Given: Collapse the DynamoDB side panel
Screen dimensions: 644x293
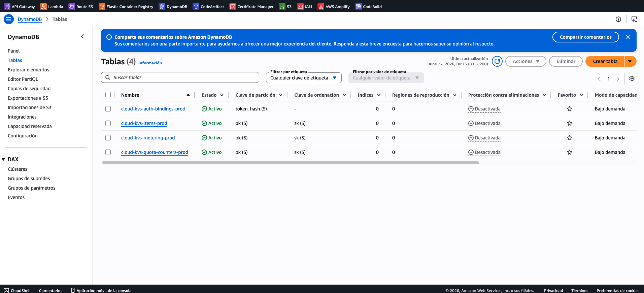Looking at the screenshot, I should click(82, 36).
